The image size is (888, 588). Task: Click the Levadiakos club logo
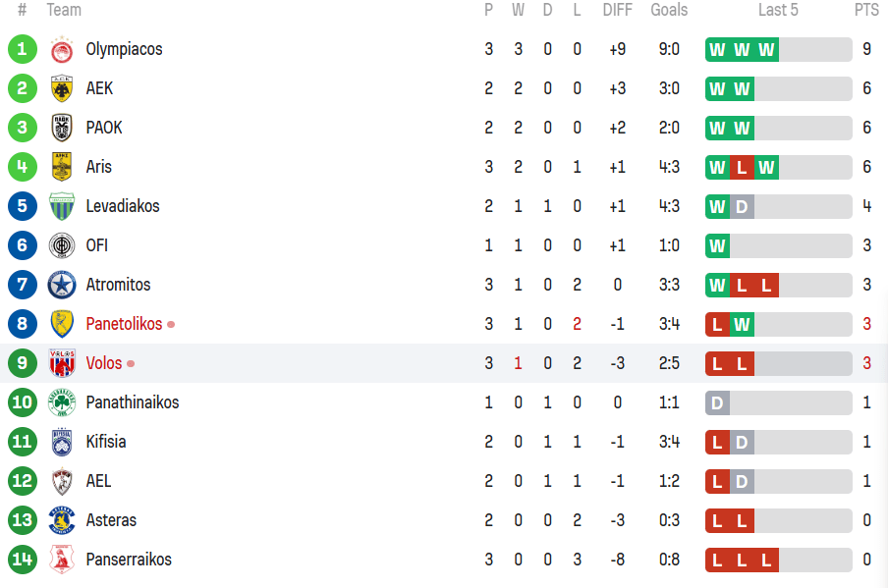tap(62, 206)
